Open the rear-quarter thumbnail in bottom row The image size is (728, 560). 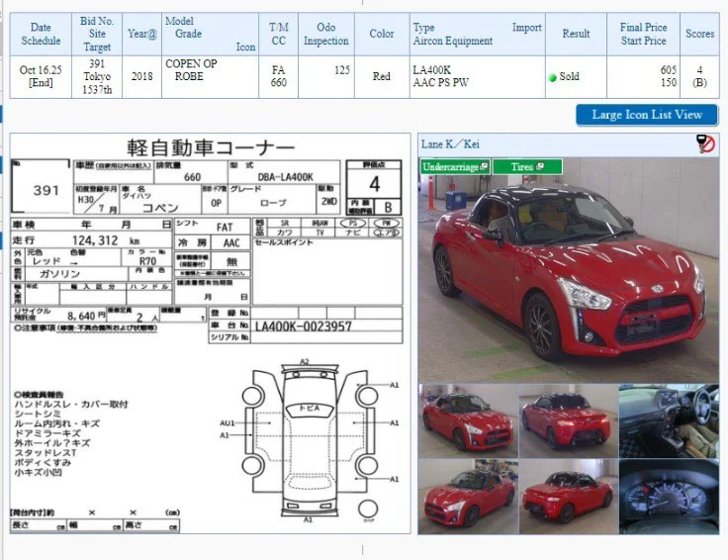tap(569, 497)
